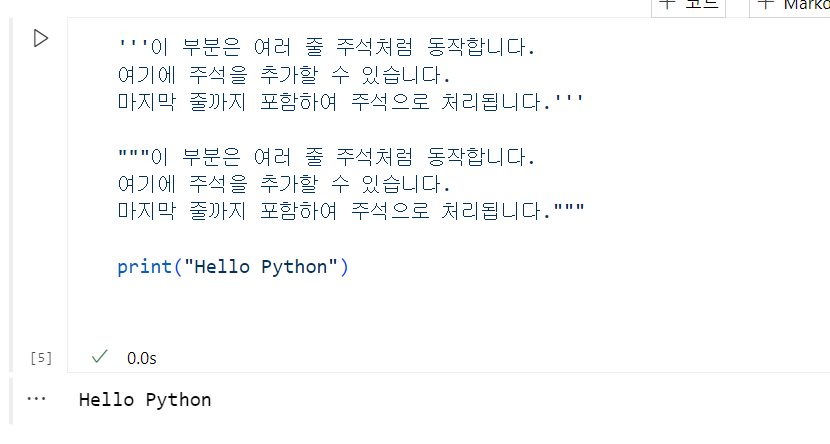Click the closing parenthesis of print statement
This screenshot has width=830, height=444.
[344, 267]
